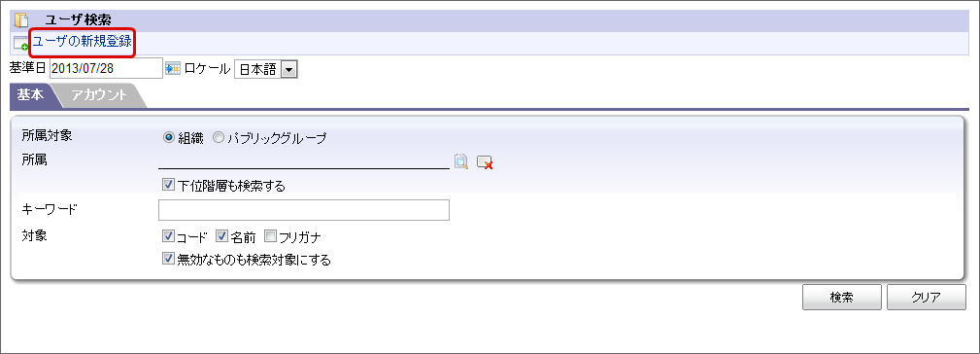Expand the ロケール 日本語 dropdown
Image resolution: width=980 pixels, height=354 pixels.
click(265, 69)
